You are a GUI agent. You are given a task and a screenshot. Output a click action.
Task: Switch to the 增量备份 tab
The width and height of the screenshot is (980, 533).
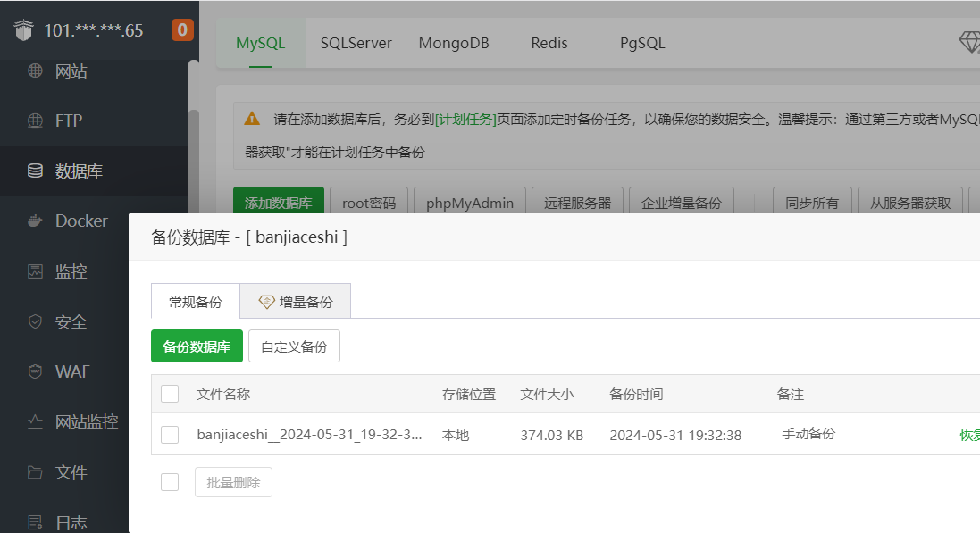click(296, 302)
